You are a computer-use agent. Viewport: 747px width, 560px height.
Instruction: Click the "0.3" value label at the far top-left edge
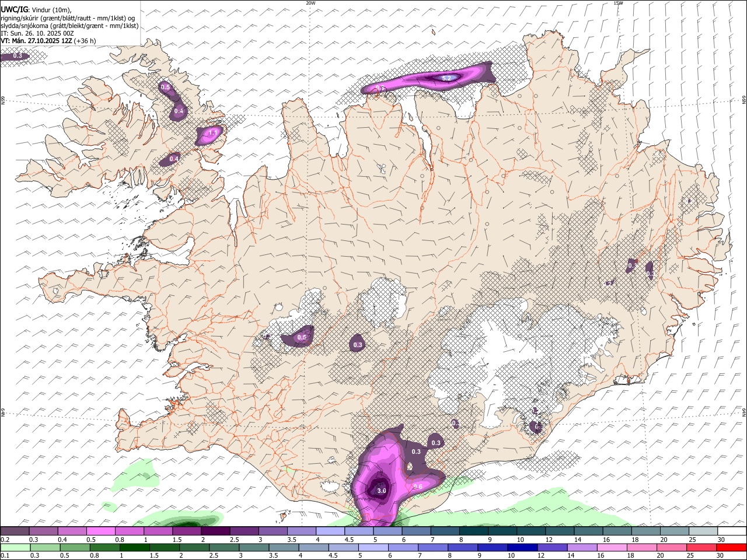pyautogui.click(x=18, y=56)
